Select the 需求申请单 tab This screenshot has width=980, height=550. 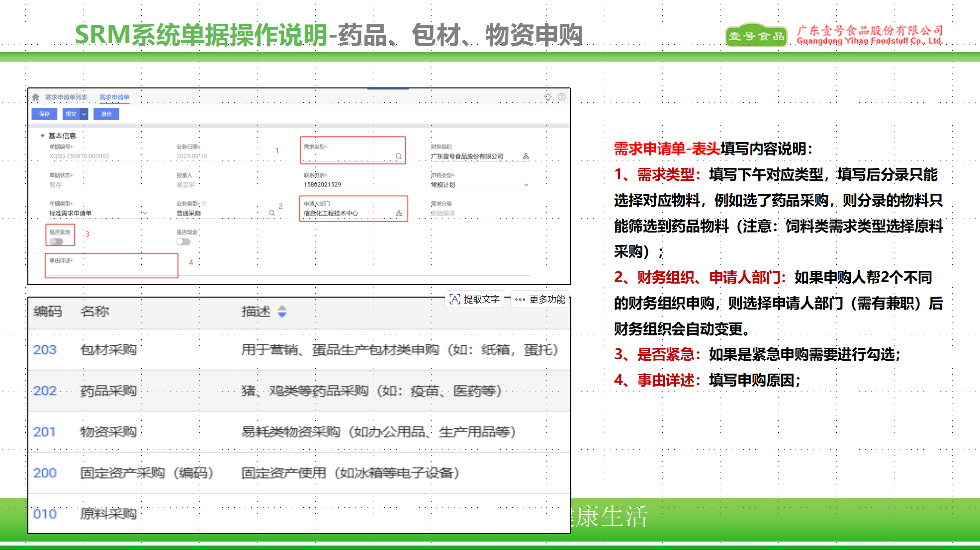[114, 97]
